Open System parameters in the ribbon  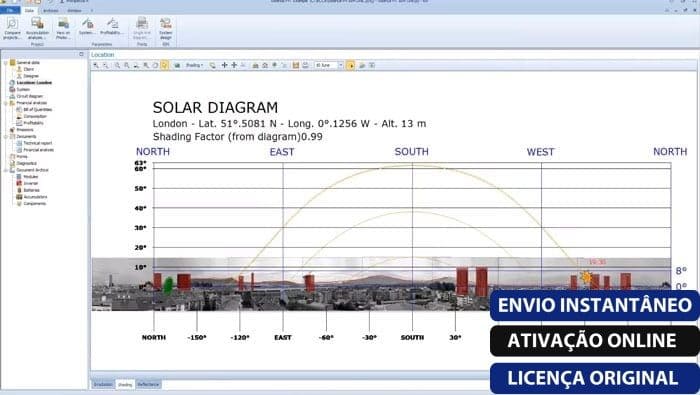[87, 26]
